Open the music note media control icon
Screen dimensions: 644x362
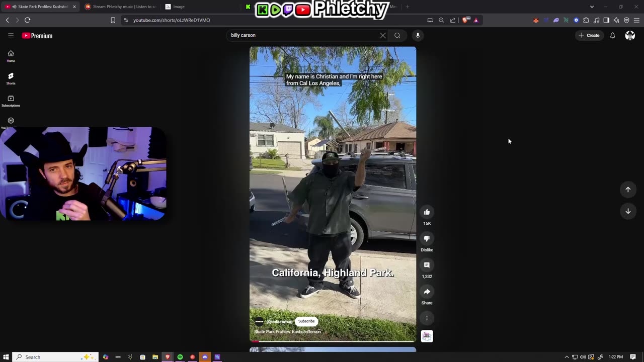click(x=596, y=20)
